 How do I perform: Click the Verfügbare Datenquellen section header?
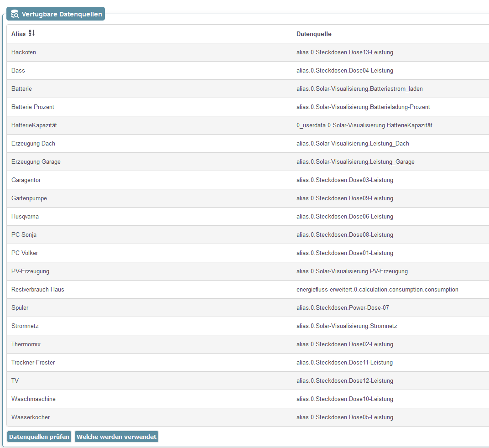click(56, 14)
